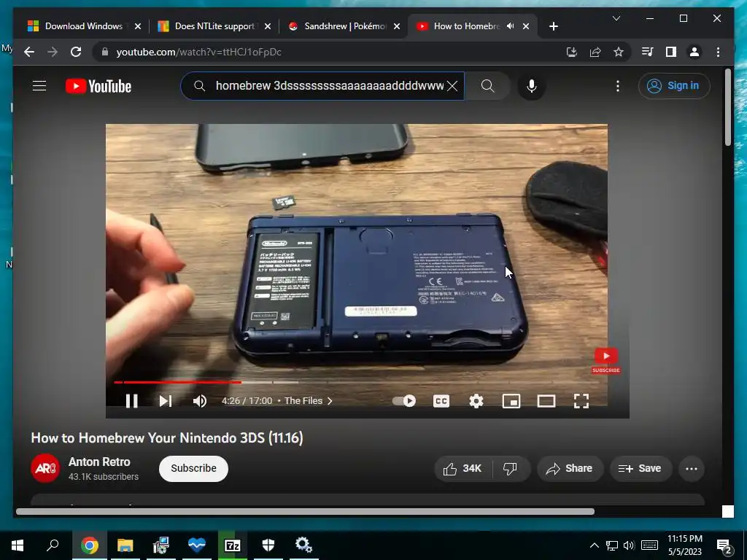Open the YouTube guide hamburger menu

tap(39, 86)
